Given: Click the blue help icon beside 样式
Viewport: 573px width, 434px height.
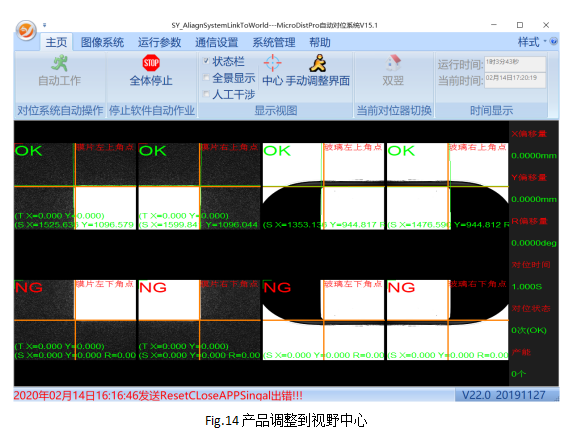Looking at the screenshot, I should tap(554, 41).
